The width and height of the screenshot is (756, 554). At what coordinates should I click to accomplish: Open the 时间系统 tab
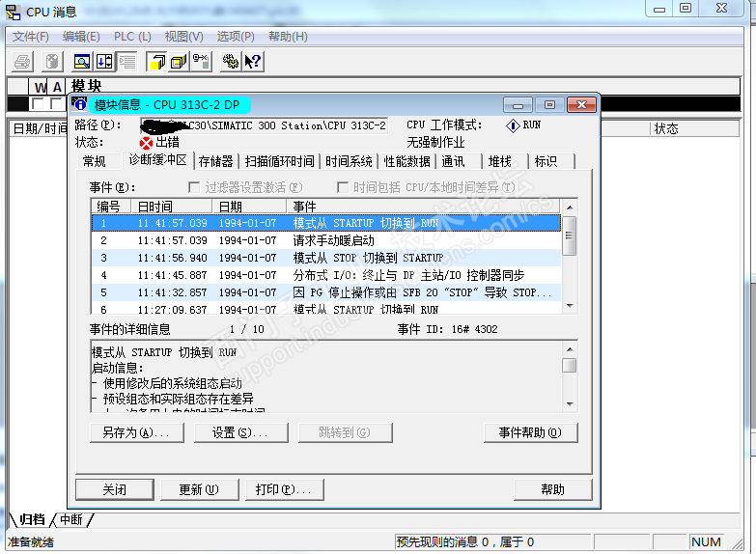(x=349, y=161)
